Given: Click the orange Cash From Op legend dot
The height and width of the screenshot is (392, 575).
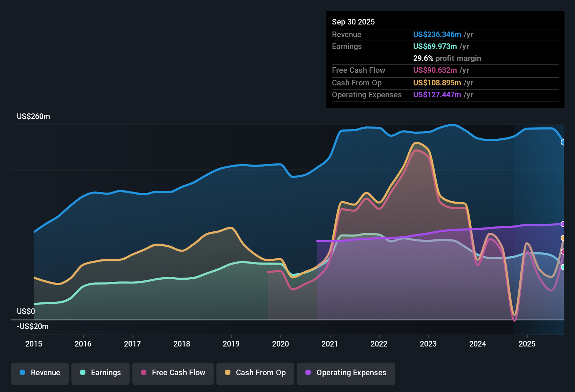Looking at the screenshot, I should [x=227, y=373].
